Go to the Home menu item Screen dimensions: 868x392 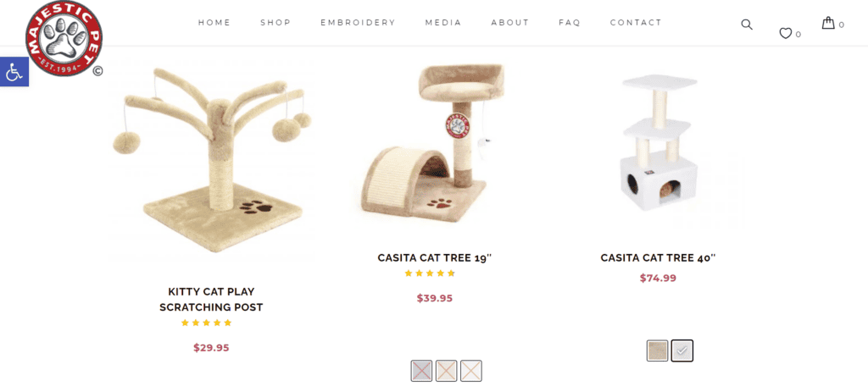click(214, 23)
